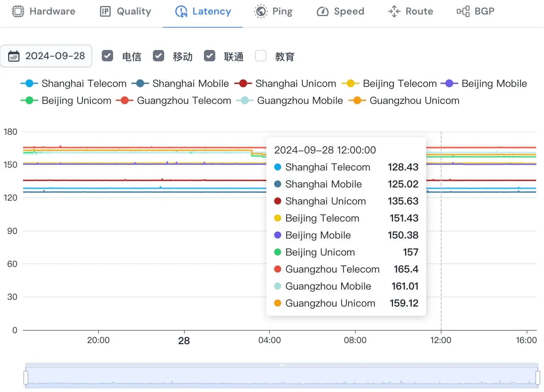Toggle Beijing Telecom legend series

pos(389,84)
